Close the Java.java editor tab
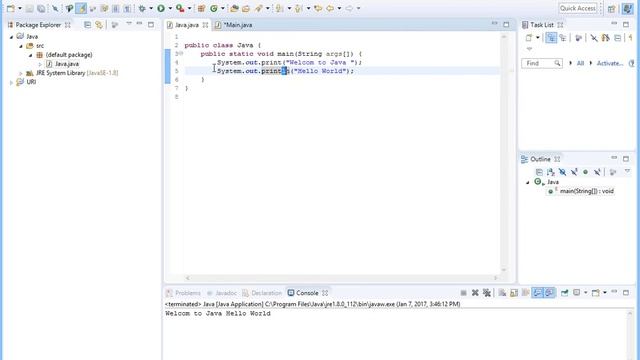 [205, 25]
